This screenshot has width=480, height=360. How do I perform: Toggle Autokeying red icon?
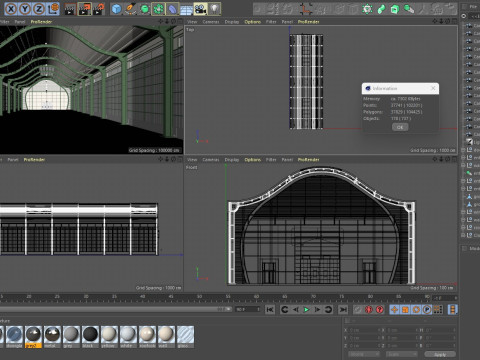pos(380,310)
